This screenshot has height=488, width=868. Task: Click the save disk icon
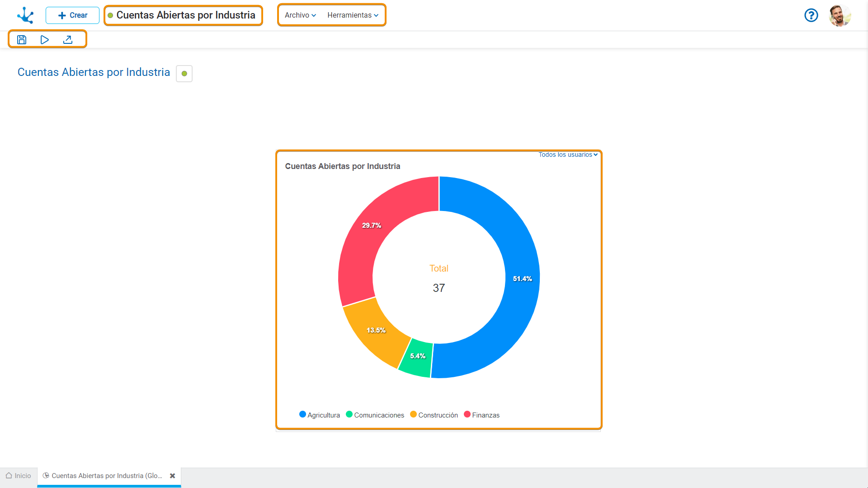pos(22,40)
